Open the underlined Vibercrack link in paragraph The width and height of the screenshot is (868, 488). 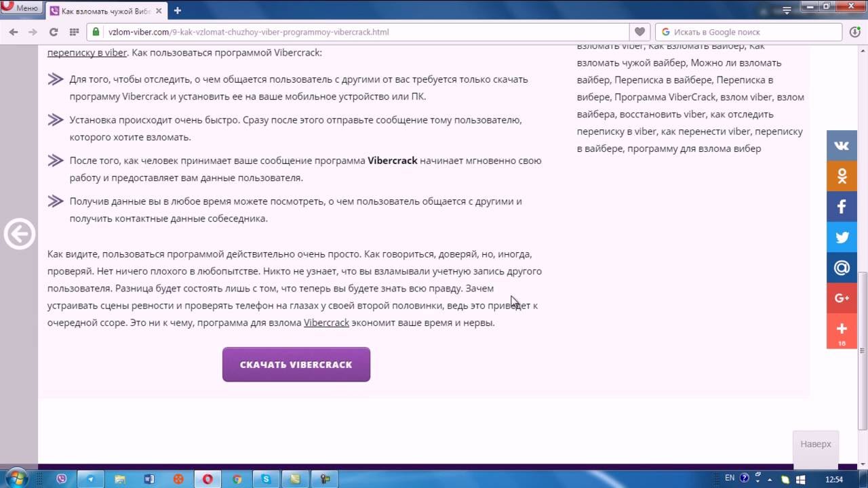click(x=326, y=323)
